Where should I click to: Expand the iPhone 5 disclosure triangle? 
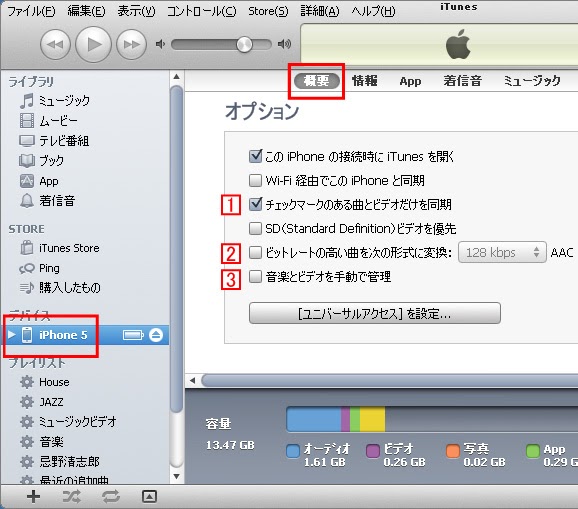pos(12,335)
